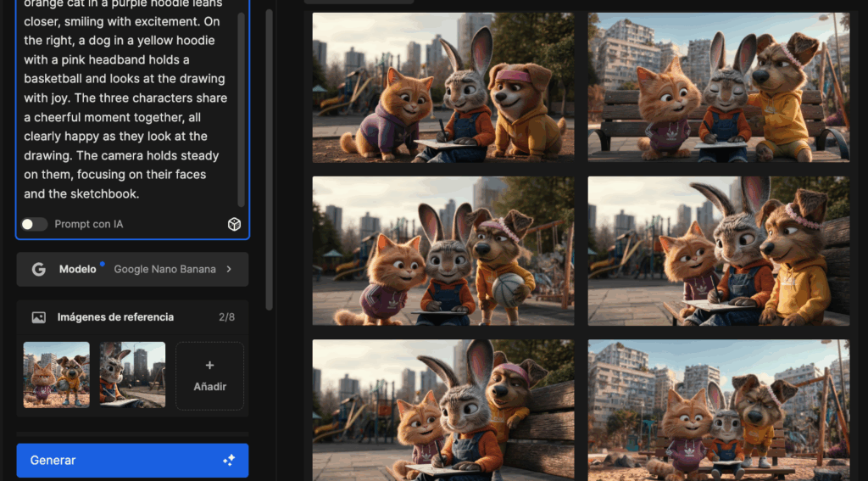
Task: Click the Google G logo icon
Action: point(38,269)
